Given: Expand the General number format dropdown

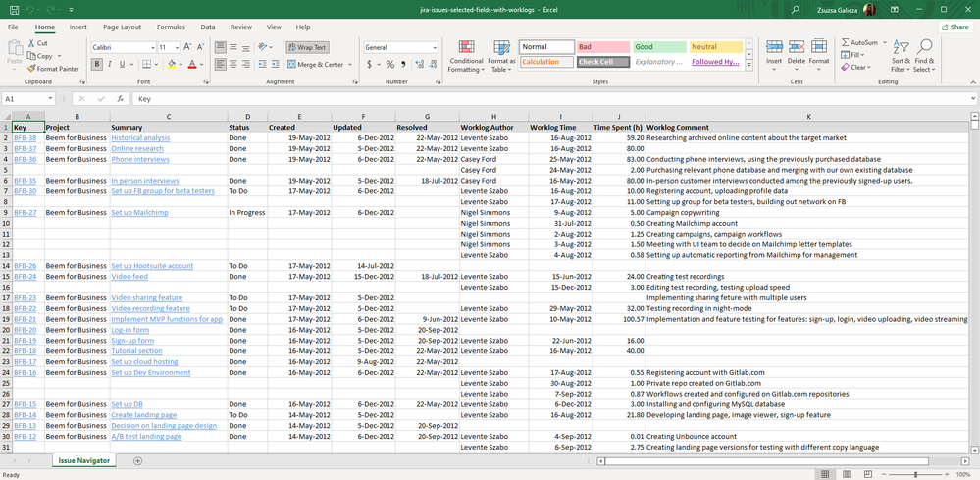Looking at the screenshot, I should (x=434, y=47).
